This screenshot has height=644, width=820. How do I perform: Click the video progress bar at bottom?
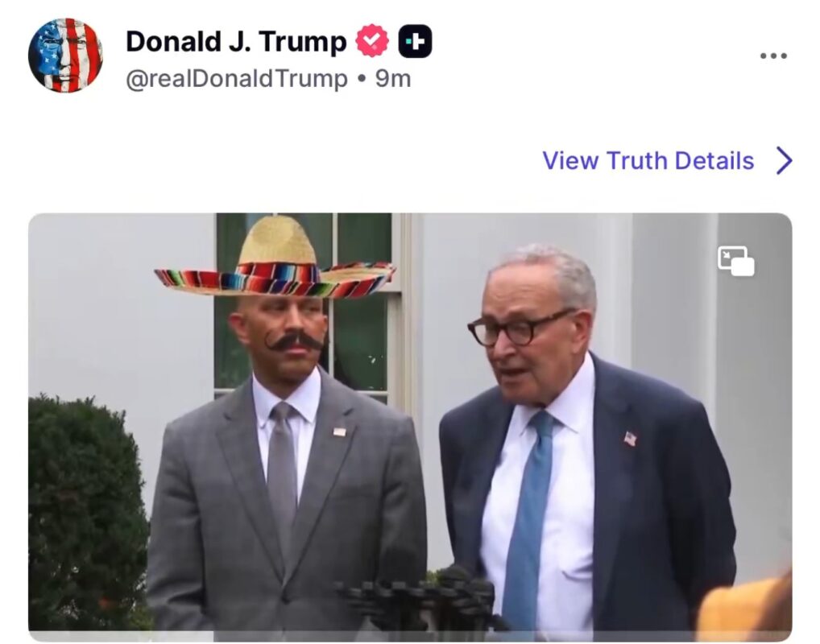point(409,636)
